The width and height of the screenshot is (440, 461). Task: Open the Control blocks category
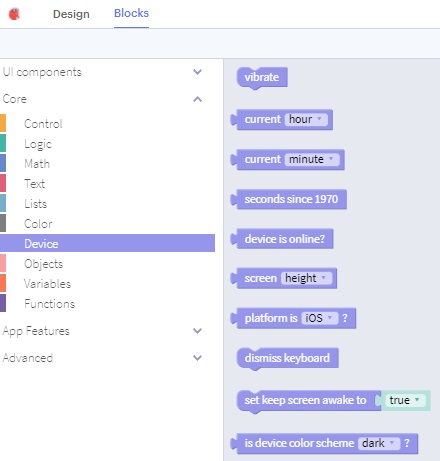[43, 124]
